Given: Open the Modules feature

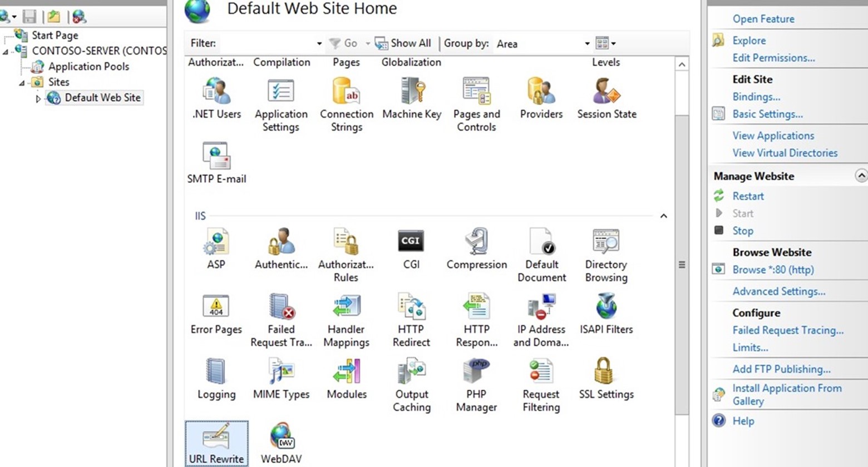Looking at the screenshot, I should click(346, 379).
